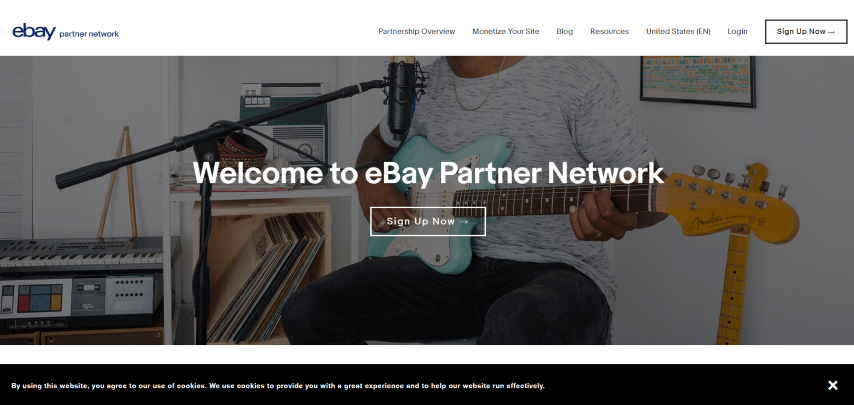Click the arrow icon in header Sign Up button
Image resolution: width=854 pixels, height=405 pixels.
coord(831,32)
